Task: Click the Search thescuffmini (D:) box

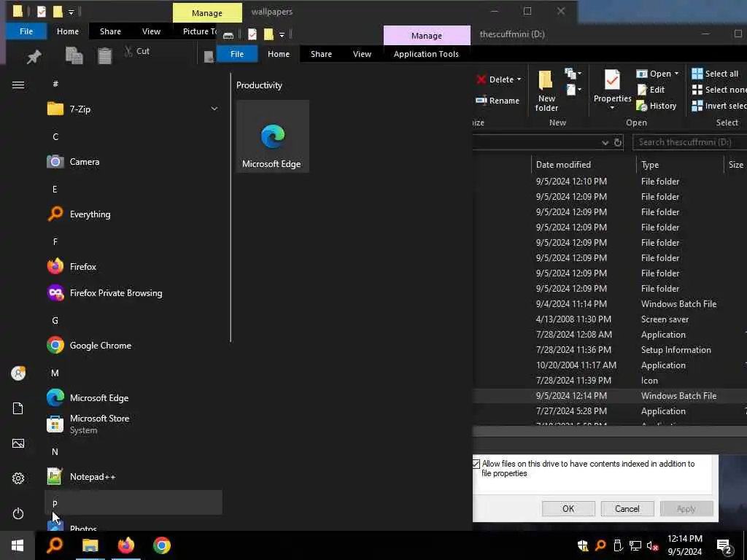Action: tap(690, 142)
